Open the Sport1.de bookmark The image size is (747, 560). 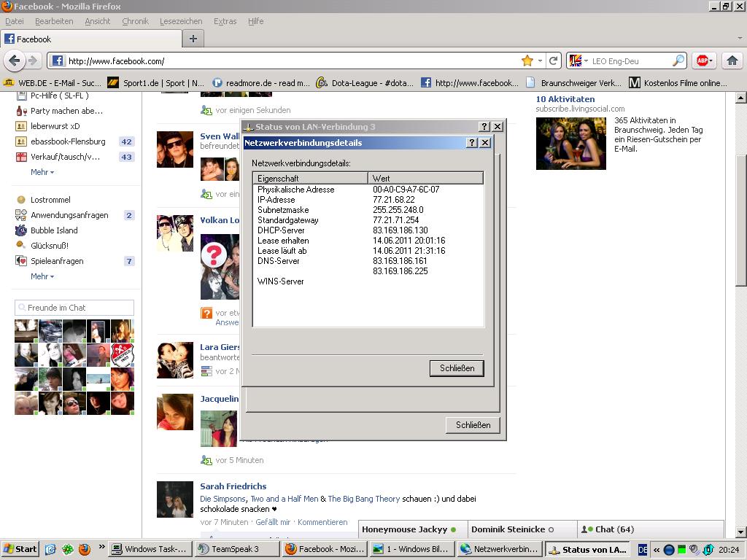tap(155, 83)
